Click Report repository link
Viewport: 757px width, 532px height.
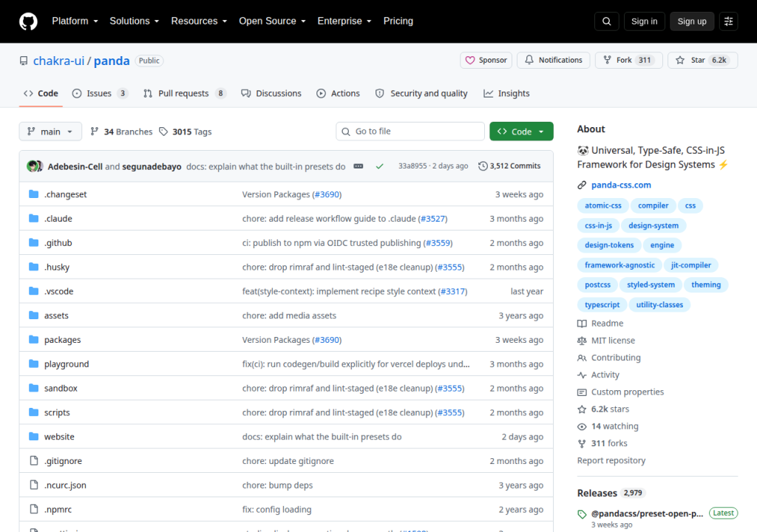(x=611, y=460)
